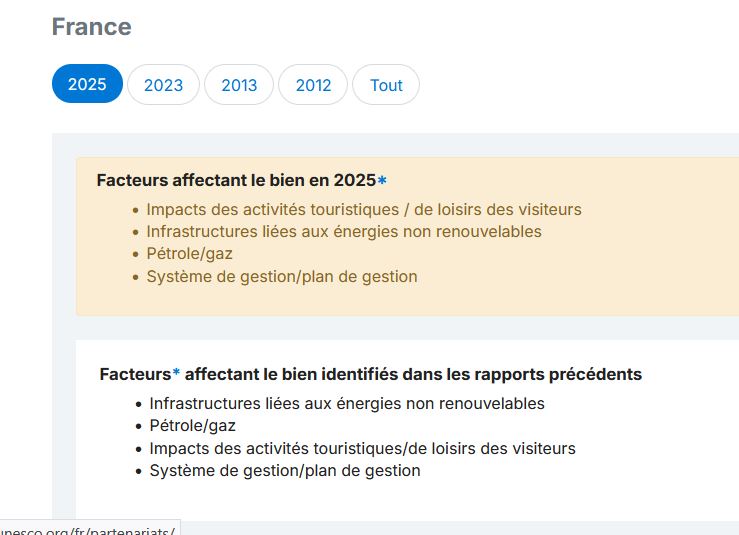
Task: Click "Système de gestion" in the 2025 orange box
Action: coord(281,276)
